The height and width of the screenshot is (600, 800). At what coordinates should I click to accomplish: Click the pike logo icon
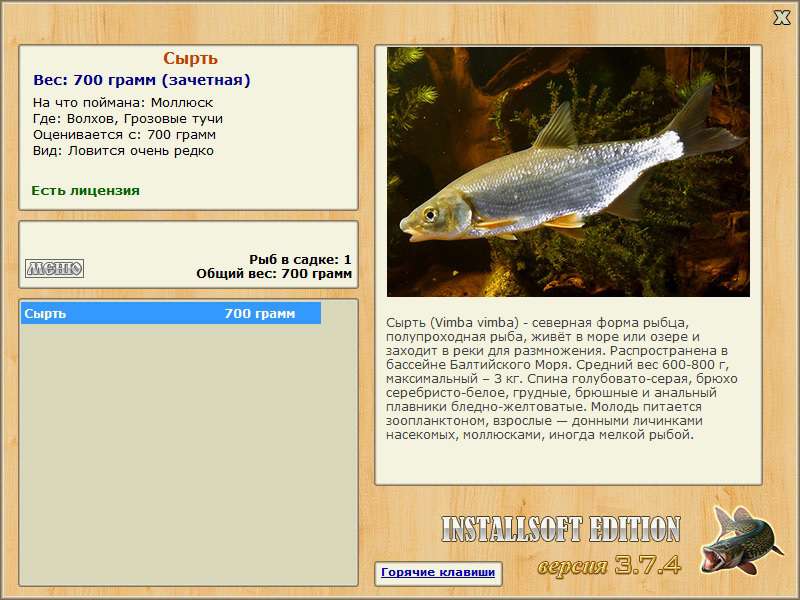pyautogui.click(x=740, y=540)
